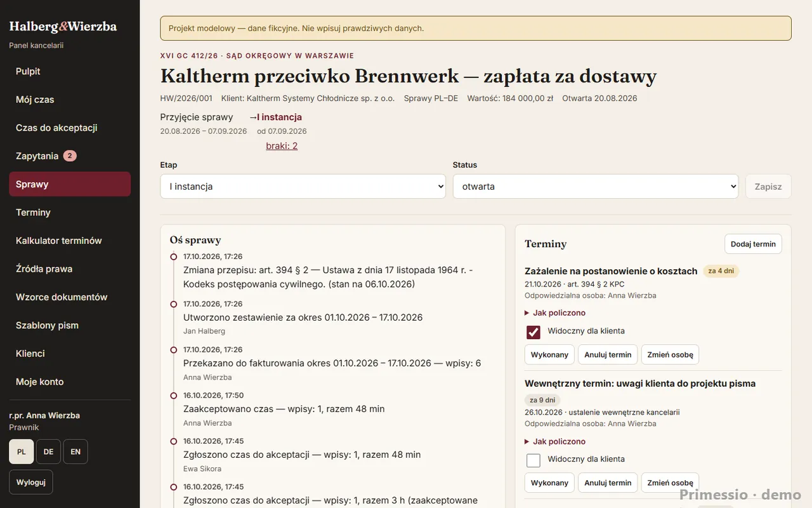This screenshot has height=508, width=812.
Task: Click the '→I instancja' stage label
Action: point(275,117)
